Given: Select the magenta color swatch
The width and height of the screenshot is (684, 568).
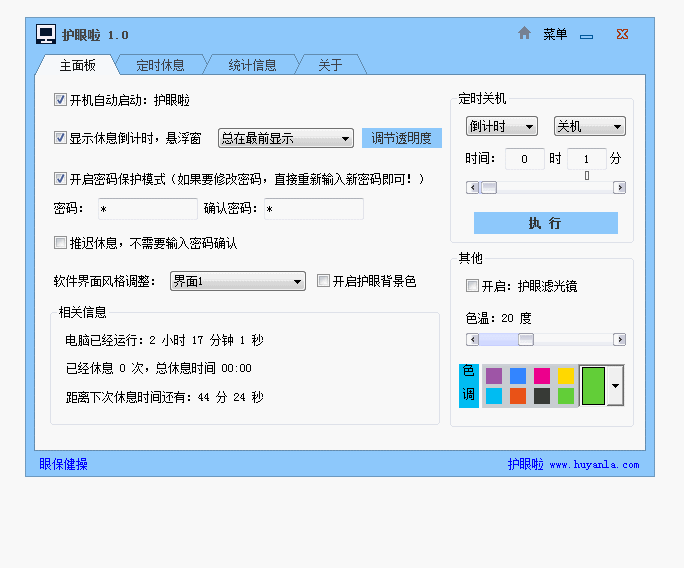Looking at the screenshot, I should (x=542, y=376).
